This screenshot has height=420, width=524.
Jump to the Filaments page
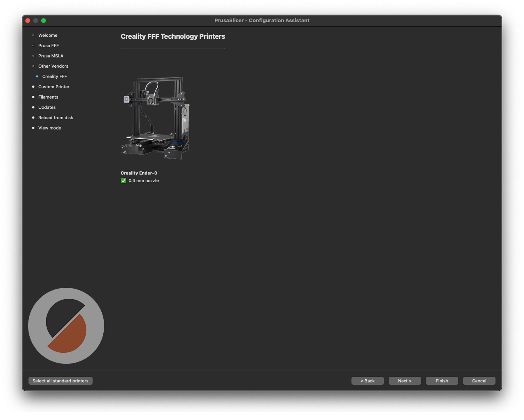(48, 97)
